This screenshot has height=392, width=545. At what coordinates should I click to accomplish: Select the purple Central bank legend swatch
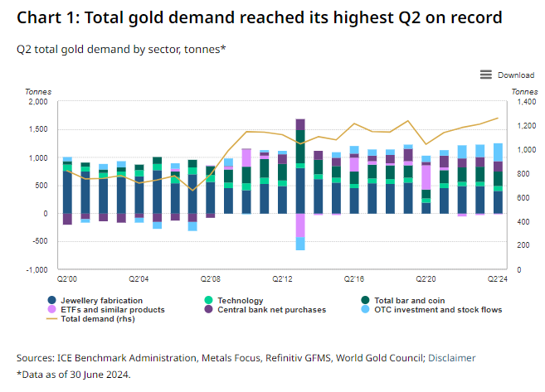pyautogui.click(x=208, y=310)
